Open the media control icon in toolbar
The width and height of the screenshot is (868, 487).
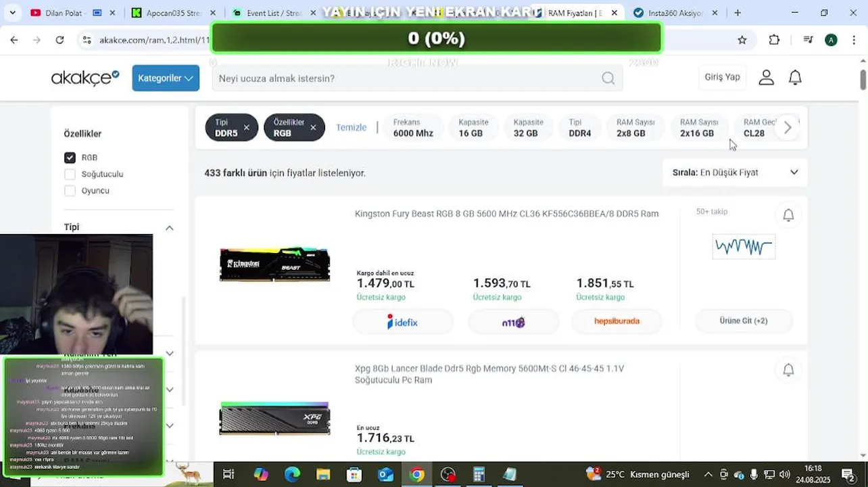808,40
